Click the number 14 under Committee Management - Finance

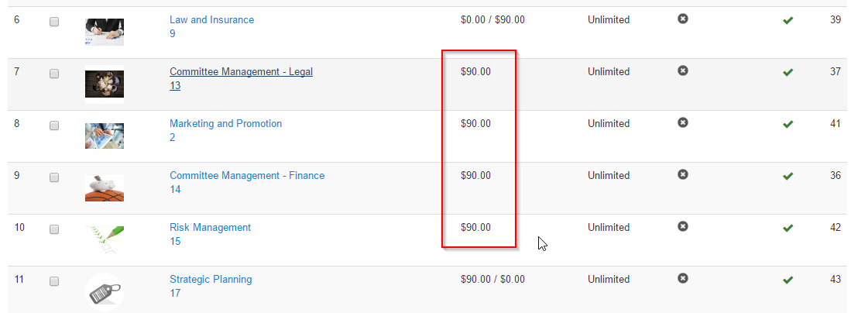(x=175, y=190)
